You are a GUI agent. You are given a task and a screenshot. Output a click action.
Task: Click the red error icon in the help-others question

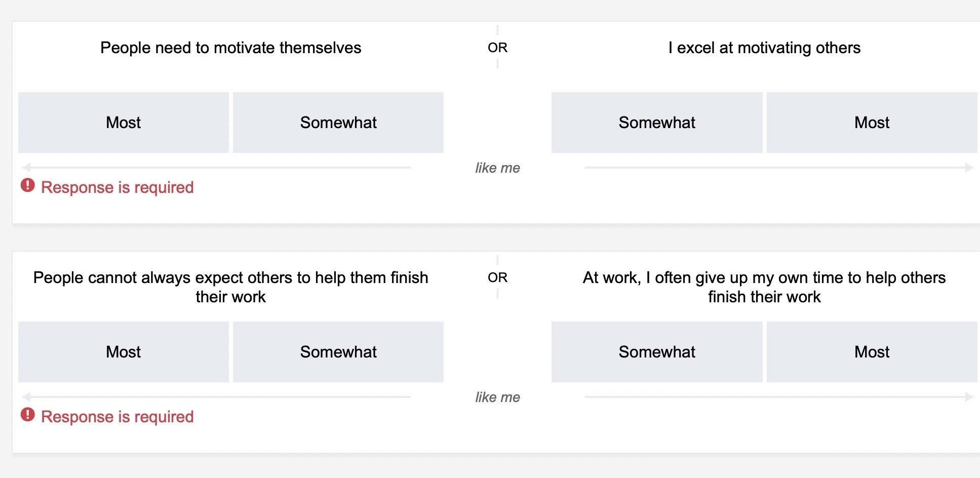point(28,415)
